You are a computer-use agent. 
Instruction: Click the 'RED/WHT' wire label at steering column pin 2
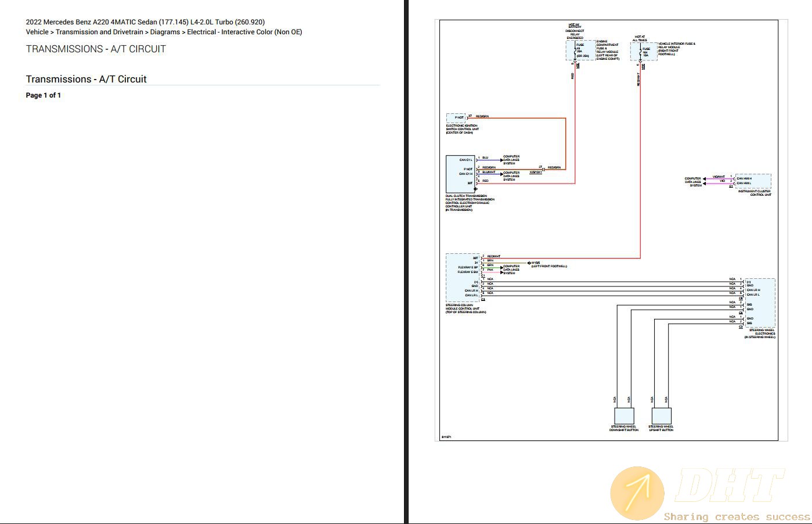pyautogui.click(x=494, y=256)
